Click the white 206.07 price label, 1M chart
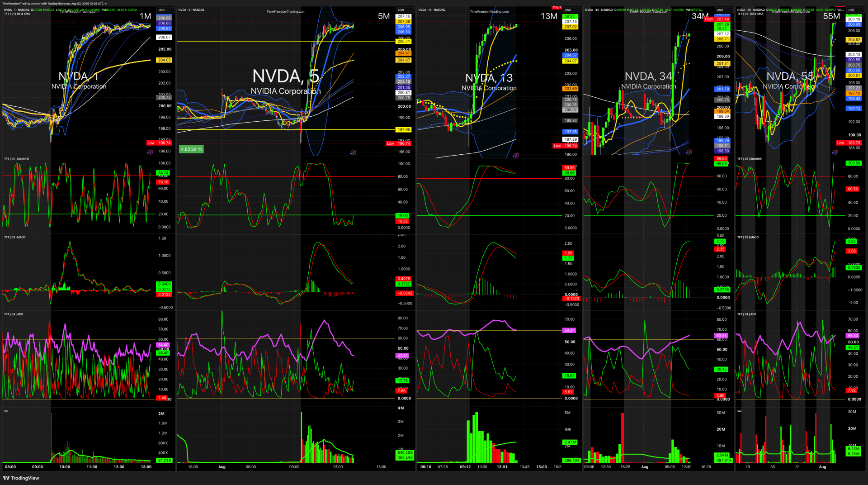Viewport: 868px width, 485px height. (165, 38)
